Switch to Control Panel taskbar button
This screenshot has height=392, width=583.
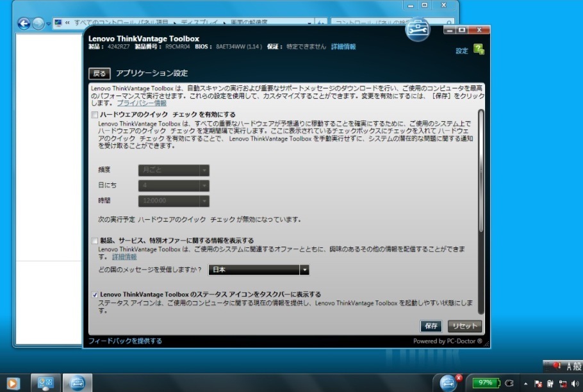tap(45, 383)
